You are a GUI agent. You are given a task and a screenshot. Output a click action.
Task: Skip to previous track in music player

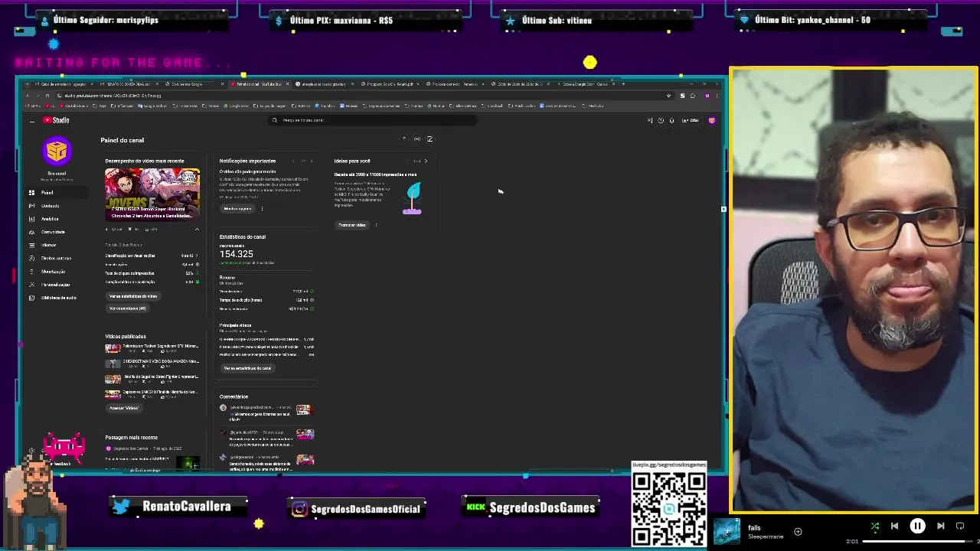[894, 526]
